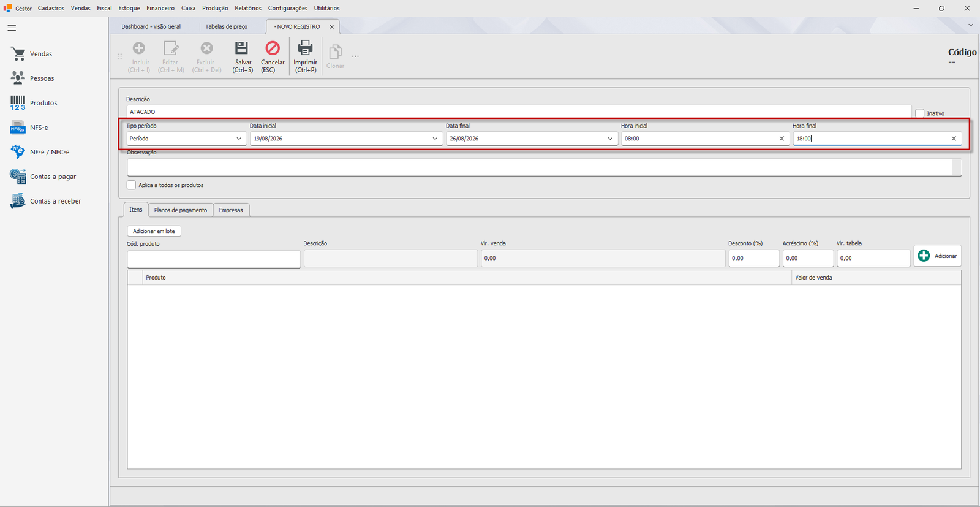980x507 pixels.
Task: Click the Salvar floppy disk icon
Action: click(242, 48)
